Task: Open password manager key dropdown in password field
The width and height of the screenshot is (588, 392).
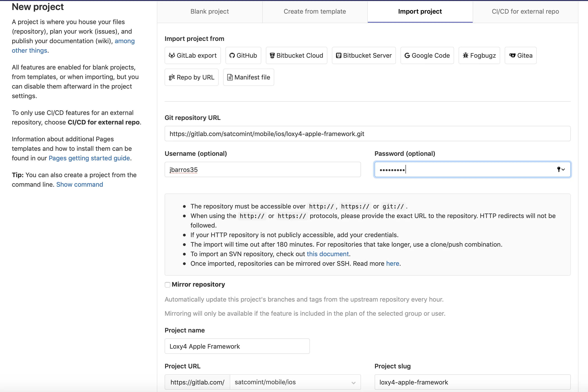Action: pos(561,169)
